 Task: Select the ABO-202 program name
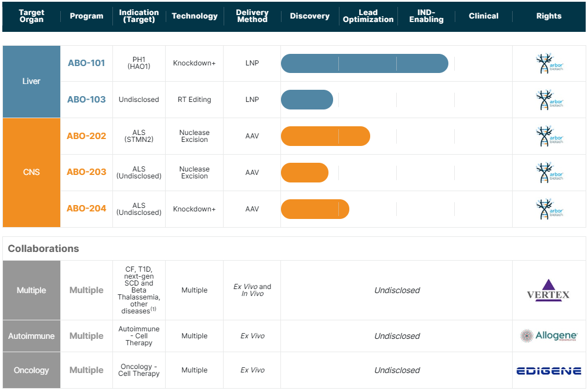tap(86, 136)
